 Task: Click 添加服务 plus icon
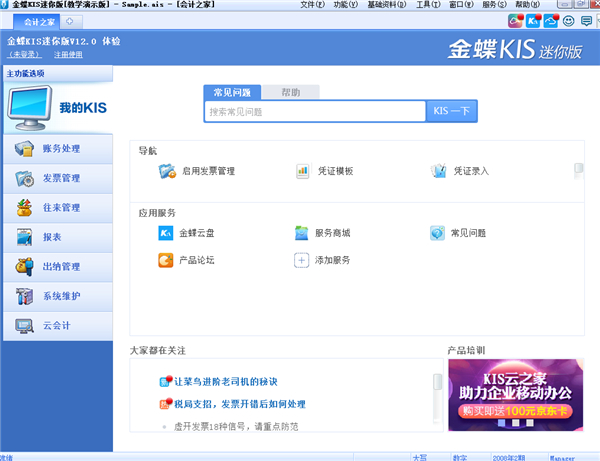[301, 260]
